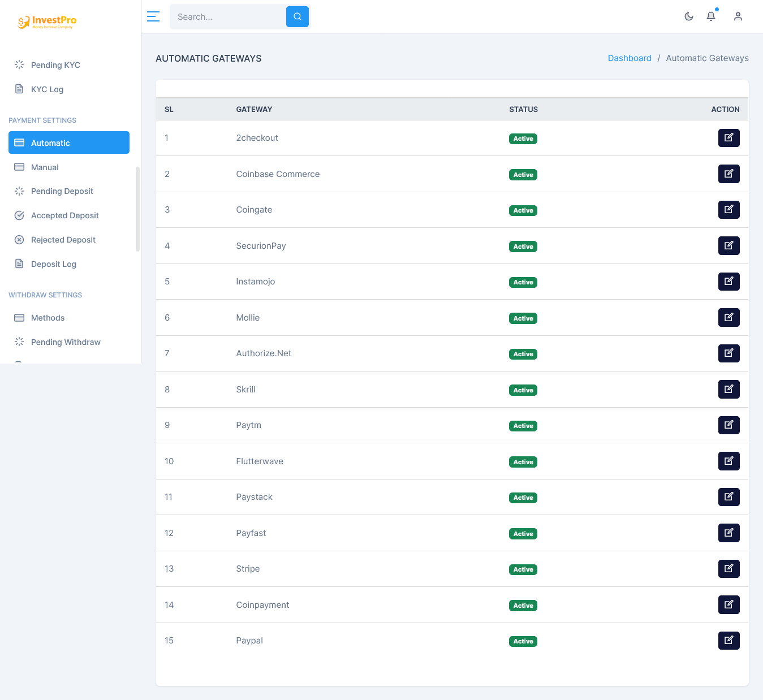
Task: Go to Pending Withdraw
Action: (69, 342)
